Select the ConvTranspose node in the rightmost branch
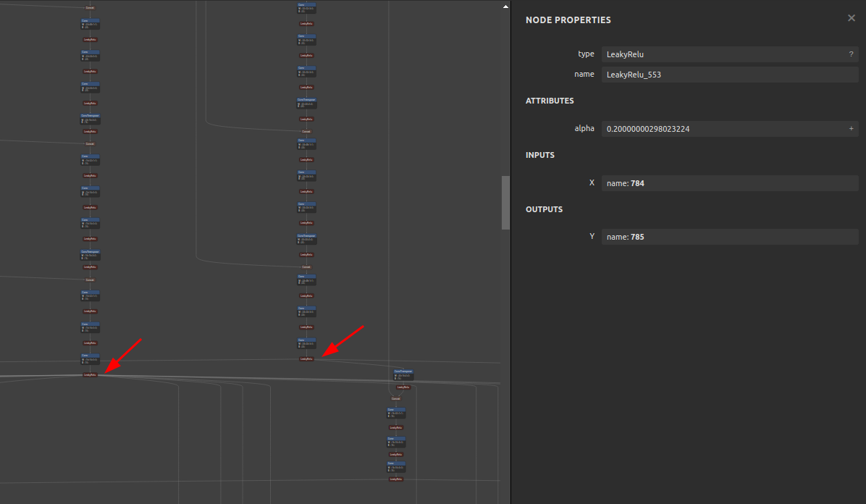The image size is (866, 504). tap(403, 374)
